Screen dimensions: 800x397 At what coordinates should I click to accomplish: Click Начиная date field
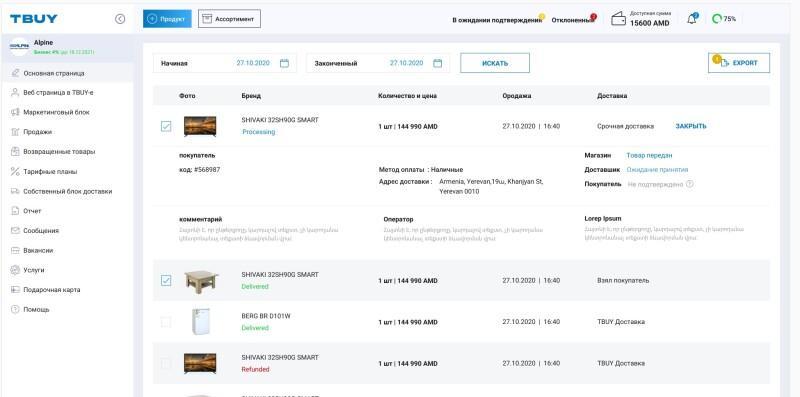tap(224, 63)
